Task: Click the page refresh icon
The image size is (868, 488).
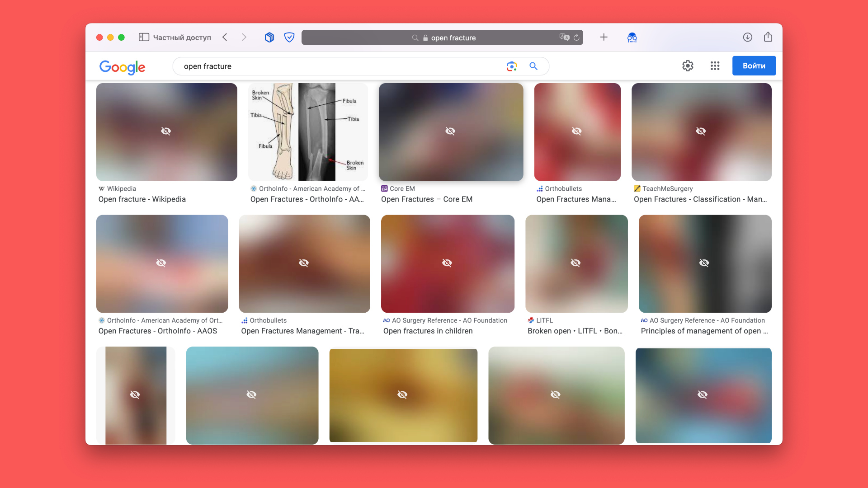Action: pyautogui.click(x=576, y=37)
